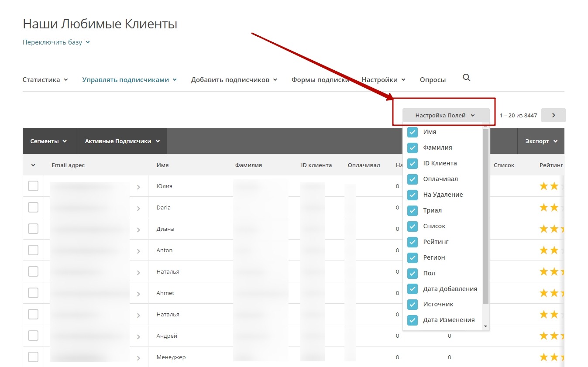Sort by the Email адрес column header

click(68, 165)
